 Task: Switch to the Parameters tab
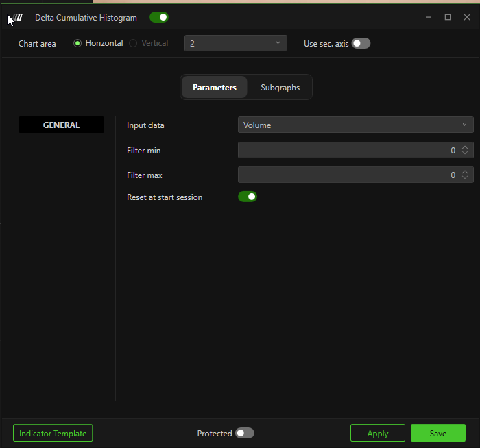pos(214,88)
